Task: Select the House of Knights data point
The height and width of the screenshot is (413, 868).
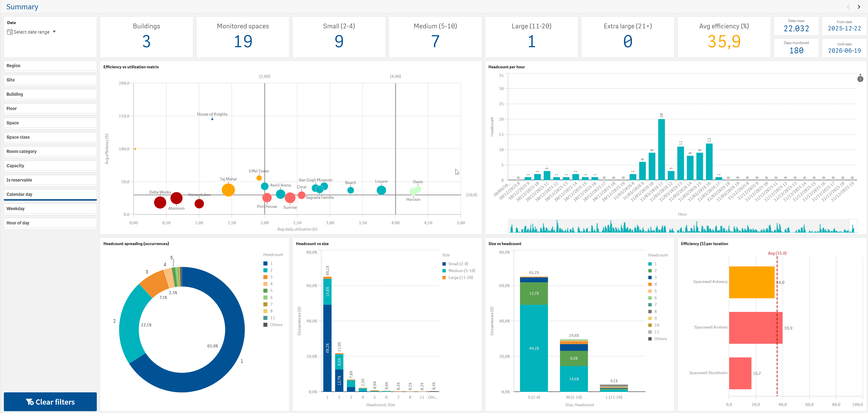Action: click(x=212, y=119)
